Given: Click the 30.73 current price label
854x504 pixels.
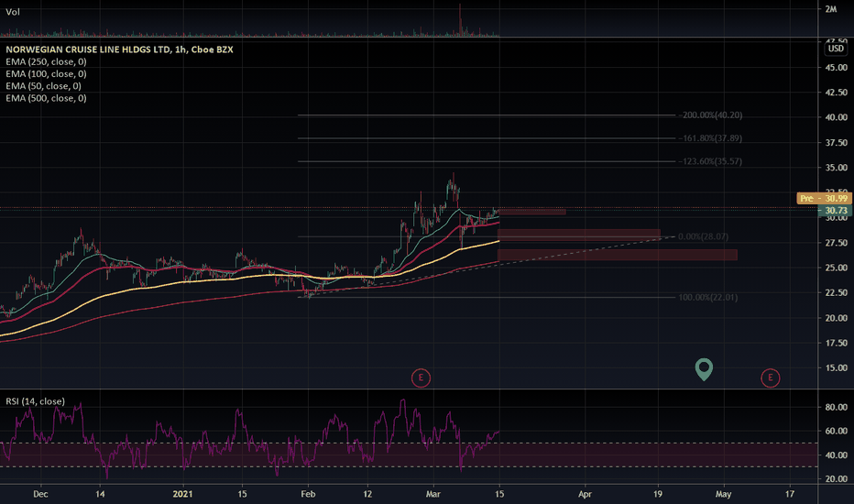Looking at the screenshot, I should 835,211.
